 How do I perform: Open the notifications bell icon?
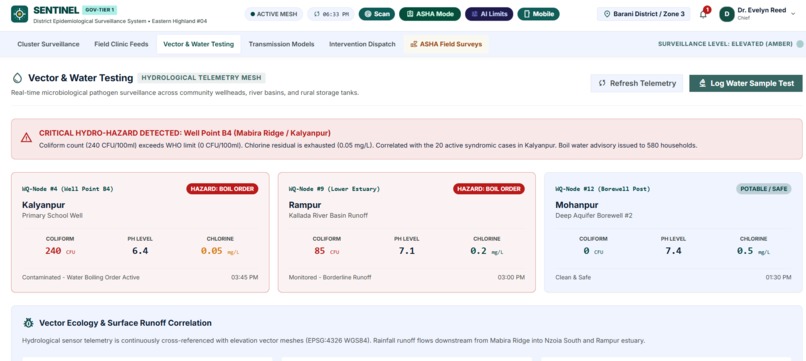pyautogui.click(x=703, y=14)
